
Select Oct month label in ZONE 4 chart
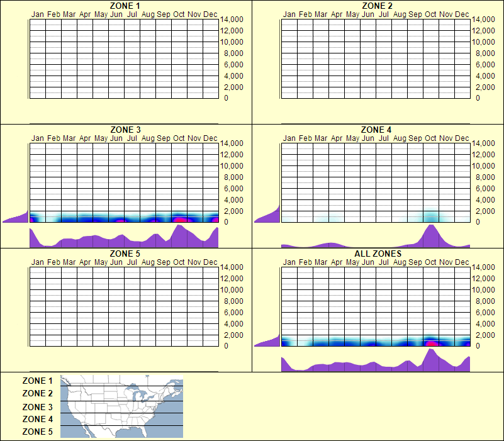pyautogui.click(x=430, y=138)
